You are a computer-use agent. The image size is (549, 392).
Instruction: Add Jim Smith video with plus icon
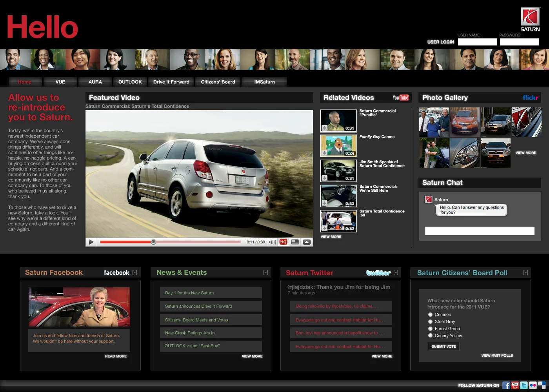[x=324, y=178]
